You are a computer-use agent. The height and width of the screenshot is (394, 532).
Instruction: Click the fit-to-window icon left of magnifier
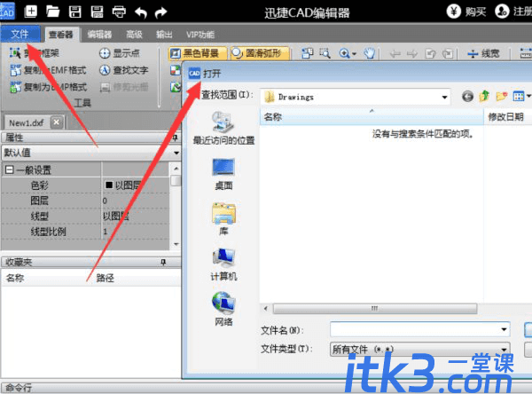tap(308, 53)
